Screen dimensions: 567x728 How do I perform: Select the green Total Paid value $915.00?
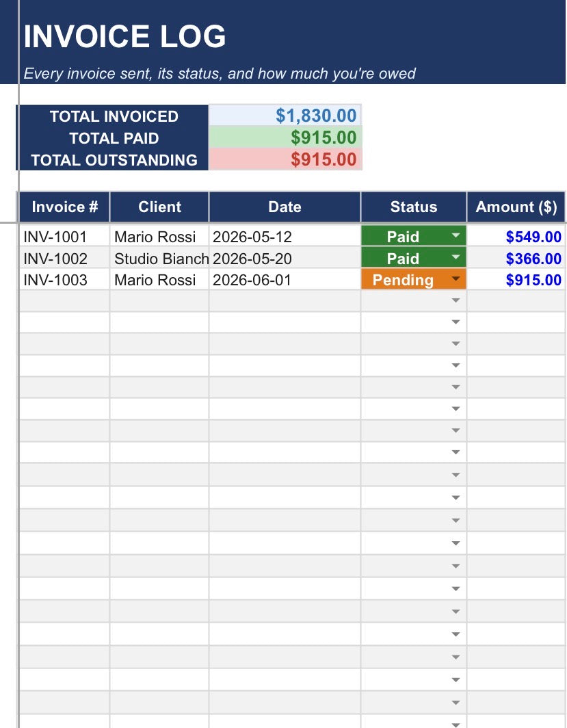click(285, 138)
